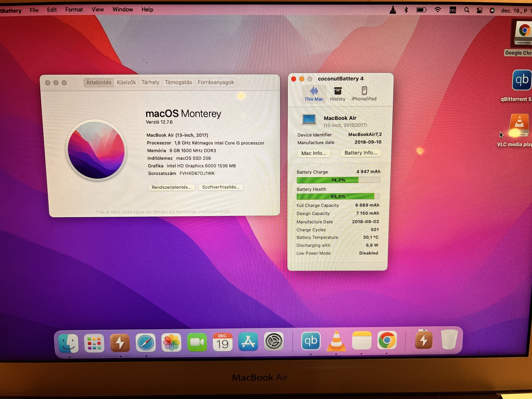Viewport: 532px width, 399px height.
Task: Launch Google Chrome from the Dock
Action: tap(387, 341)
